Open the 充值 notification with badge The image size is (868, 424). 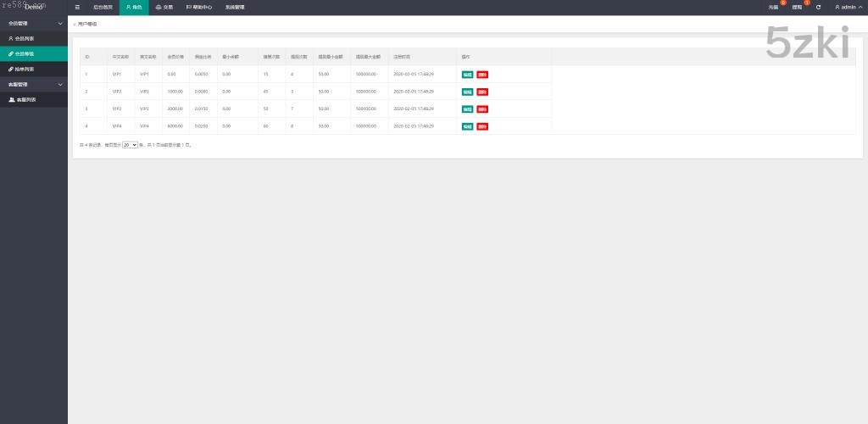[x=774, y=7]
